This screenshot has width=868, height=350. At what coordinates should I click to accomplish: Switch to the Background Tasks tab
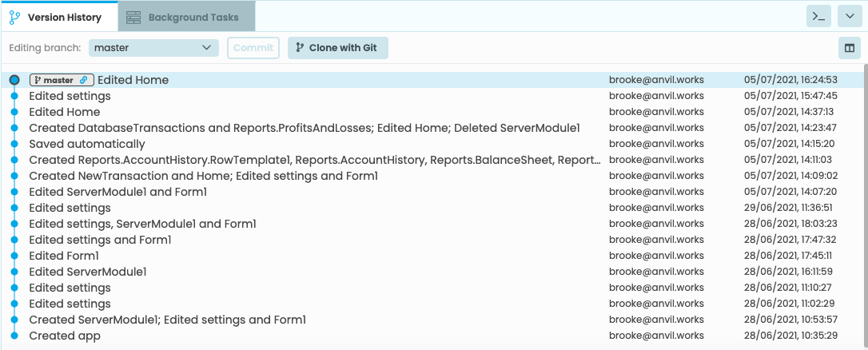pos(186,17)
